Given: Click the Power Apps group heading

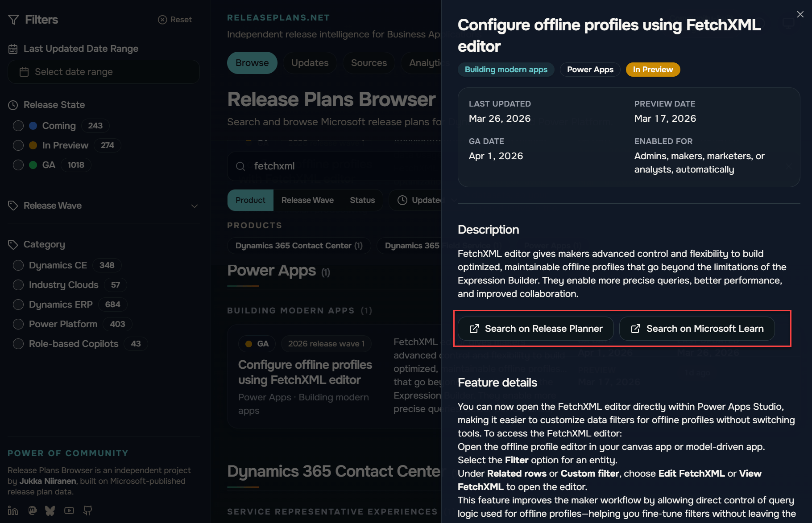Looking at the screenshot, I should [x=278, y=271].
